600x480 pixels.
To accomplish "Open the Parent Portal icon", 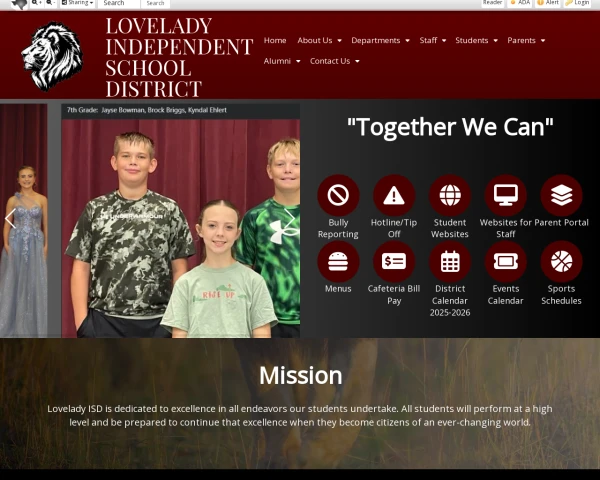I will point(561,195).
